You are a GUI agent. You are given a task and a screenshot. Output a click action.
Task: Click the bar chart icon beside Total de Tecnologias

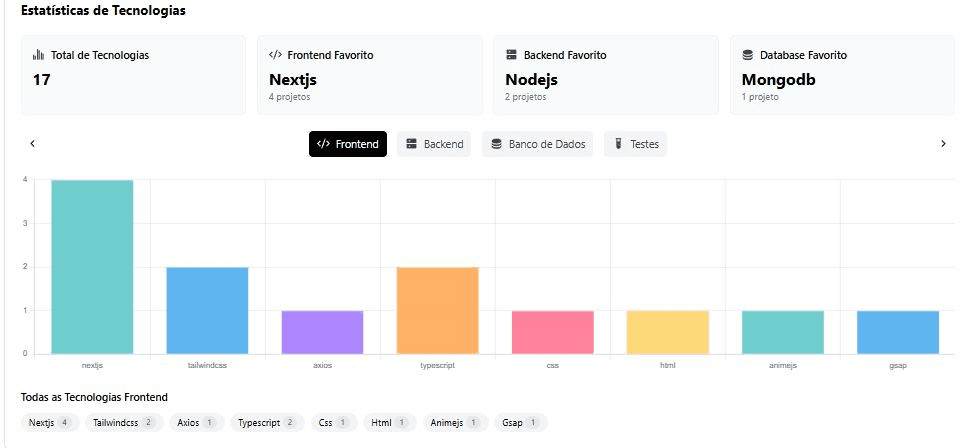(38, 55)
